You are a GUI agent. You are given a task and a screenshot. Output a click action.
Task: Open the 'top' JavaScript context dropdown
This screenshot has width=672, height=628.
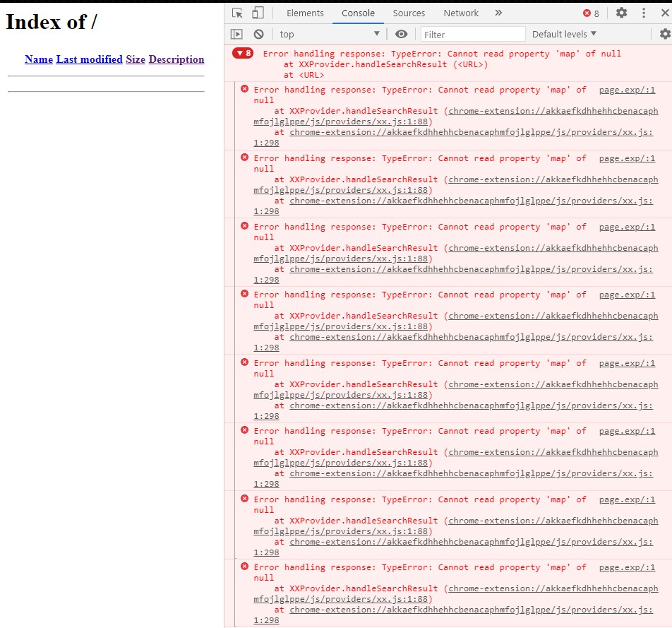329,34
